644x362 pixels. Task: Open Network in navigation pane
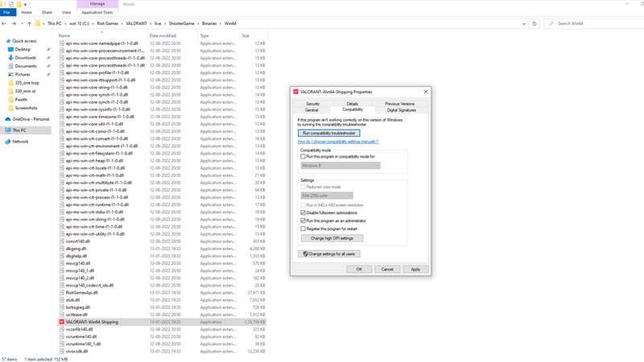tap(21, 142)
